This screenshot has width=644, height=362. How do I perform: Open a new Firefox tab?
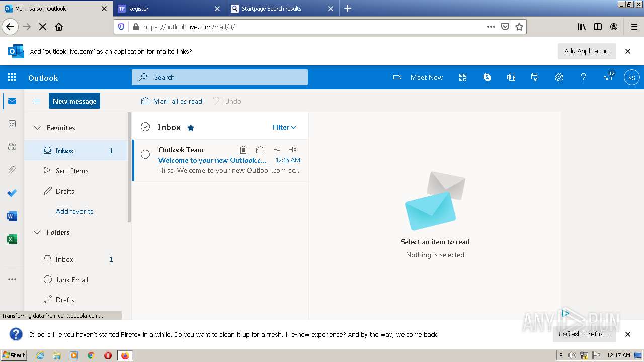tap(348, 8)
